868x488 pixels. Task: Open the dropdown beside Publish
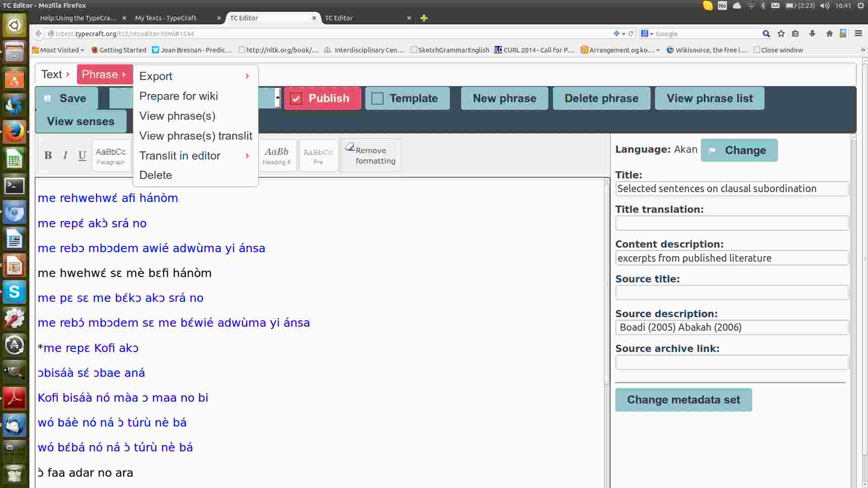pos(278,98)
